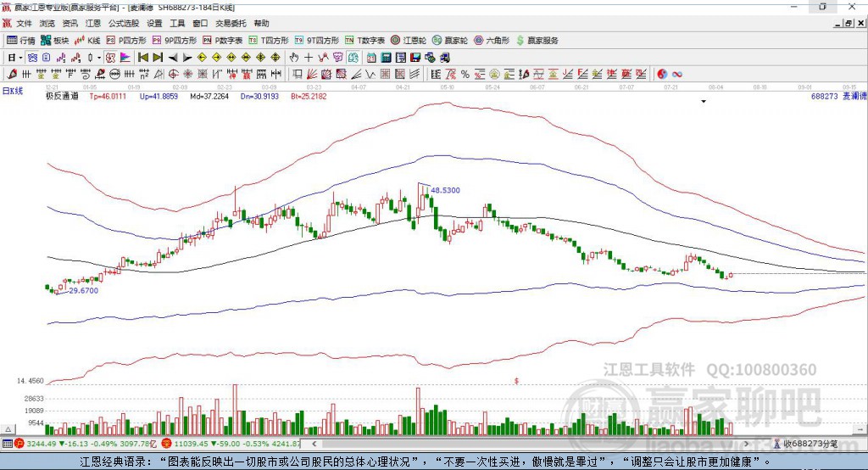This screenshot has width=868, height=470.
Task: Click the save floppy disk icon
Action: coord(415,58)
